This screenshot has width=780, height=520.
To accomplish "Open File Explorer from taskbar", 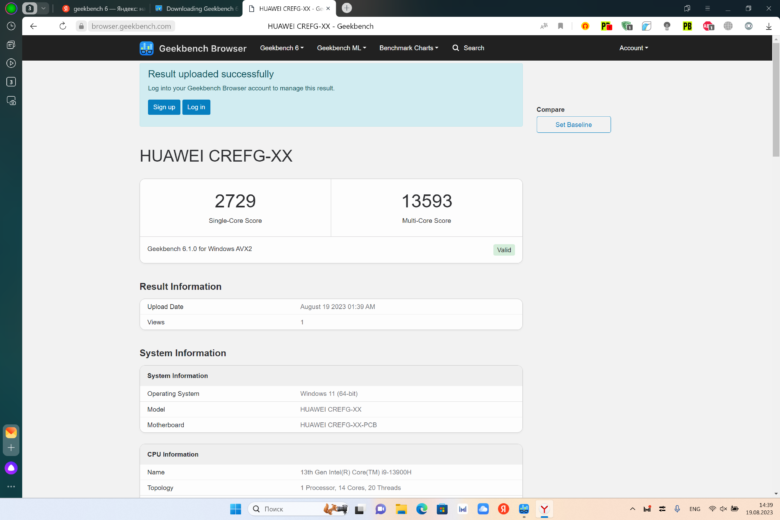I will click(x=401, y=509).
